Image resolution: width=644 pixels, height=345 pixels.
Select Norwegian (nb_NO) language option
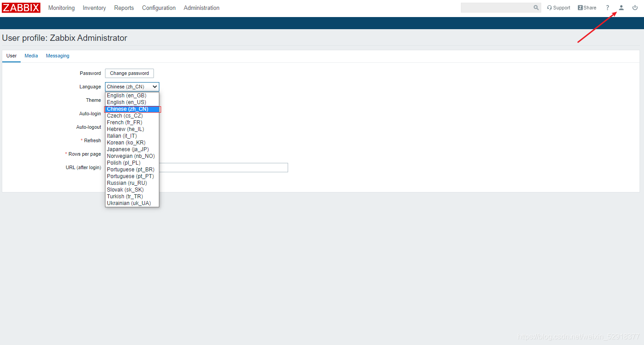(x=132, y=156)
